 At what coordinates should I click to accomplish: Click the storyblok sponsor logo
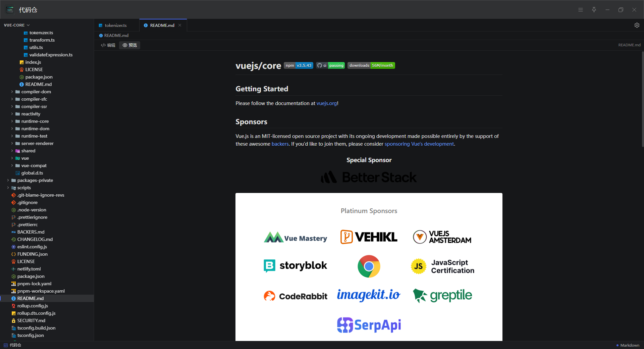tap(295, 266)
